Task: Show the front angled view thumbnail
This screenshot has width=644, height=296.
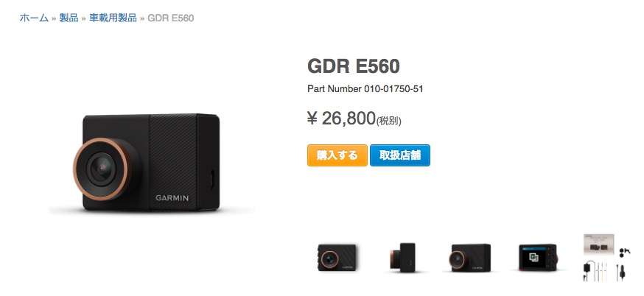Action: (x=337, y=257)
